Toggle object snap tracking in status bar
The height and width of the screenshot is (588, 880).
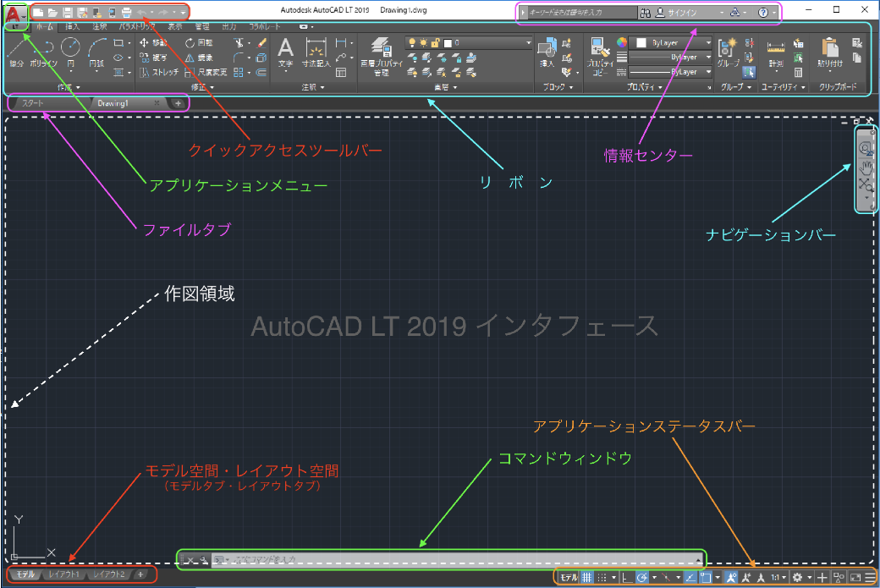click(690, 577)
